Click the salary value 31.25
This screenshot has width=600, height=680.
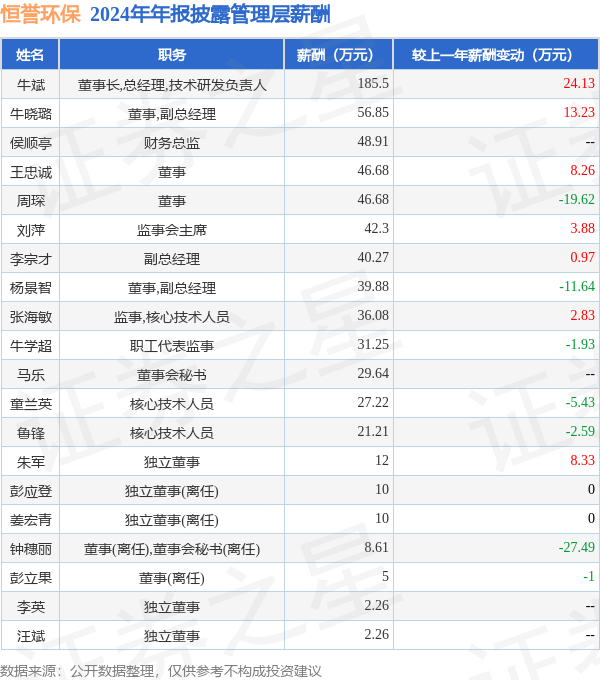[x=373, y=345]
